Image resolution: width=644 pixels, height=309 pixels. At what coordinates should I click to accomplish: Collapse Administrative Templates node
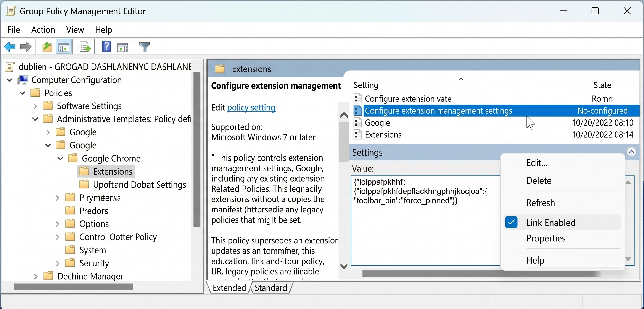[x=35, y=119]
